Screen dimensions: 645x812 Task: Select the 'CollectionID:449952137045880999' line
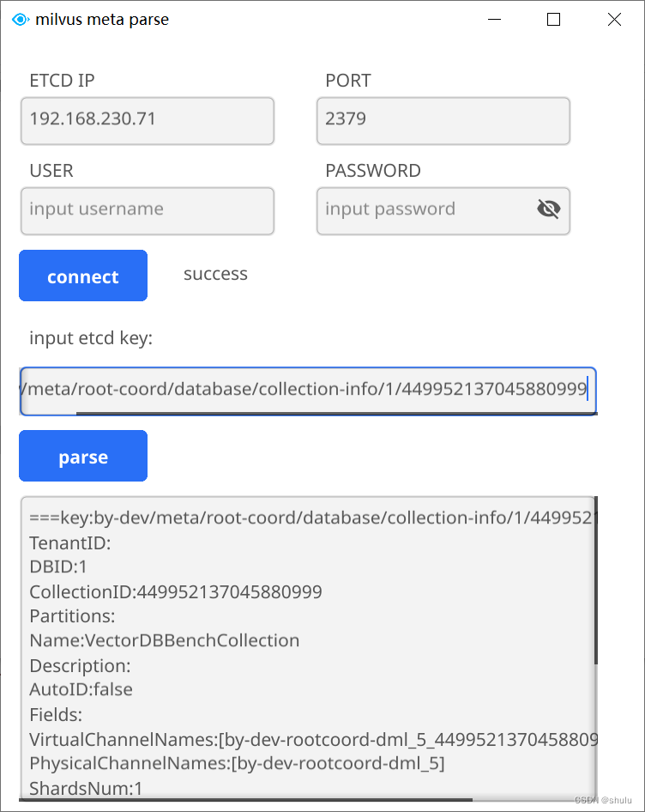176,591
